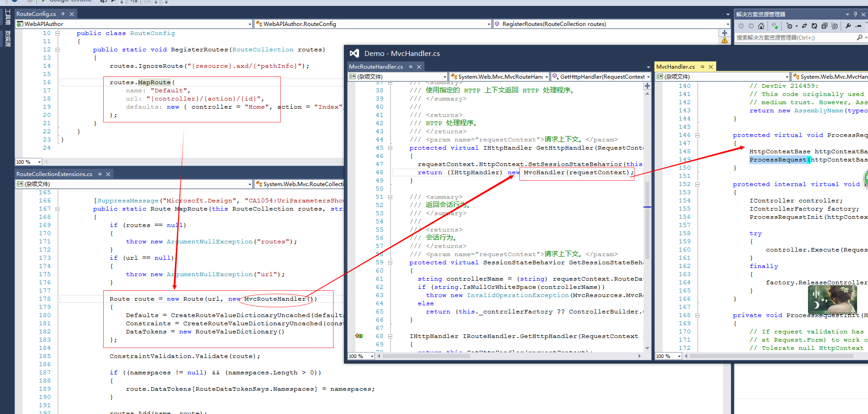Close the RouteConfig.cs tab
The height and width of the screenshot is (414, 868).
(72, 14)
